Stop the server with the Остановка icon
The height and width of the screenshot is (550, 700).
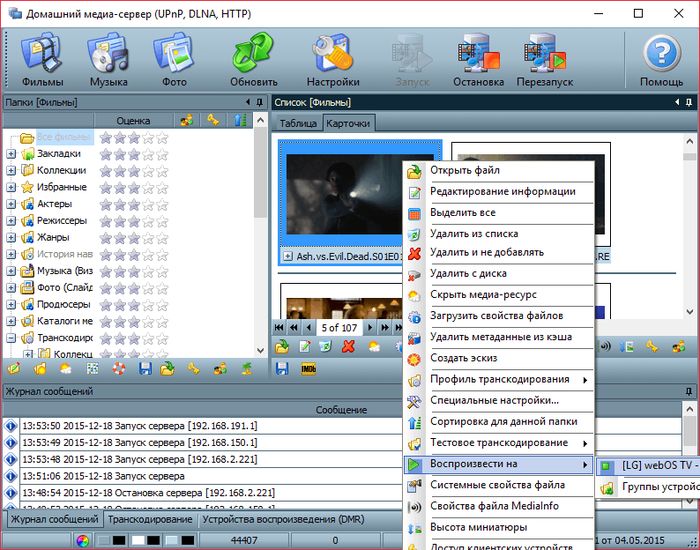(x=478, y=59)
